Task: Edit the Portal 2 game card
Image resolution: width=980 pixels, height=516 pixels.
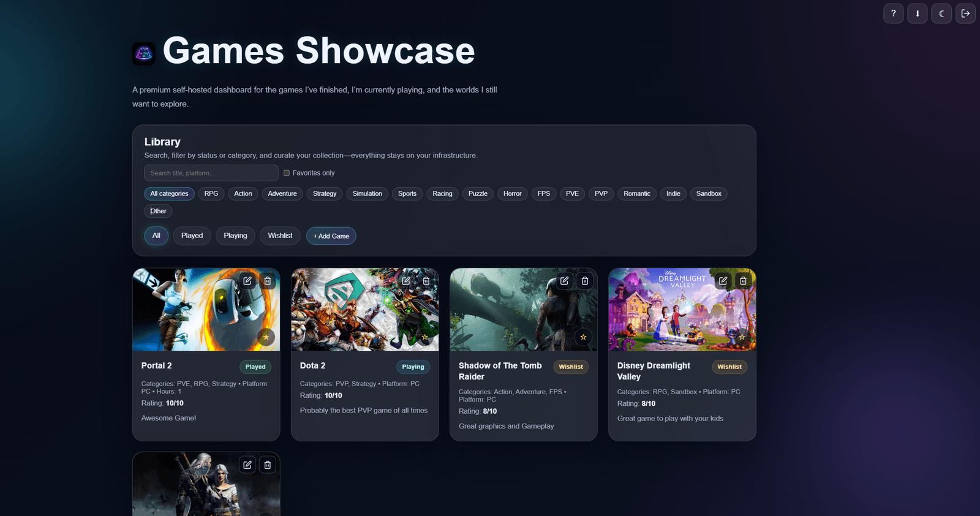Action: click(x=247, y=281)
